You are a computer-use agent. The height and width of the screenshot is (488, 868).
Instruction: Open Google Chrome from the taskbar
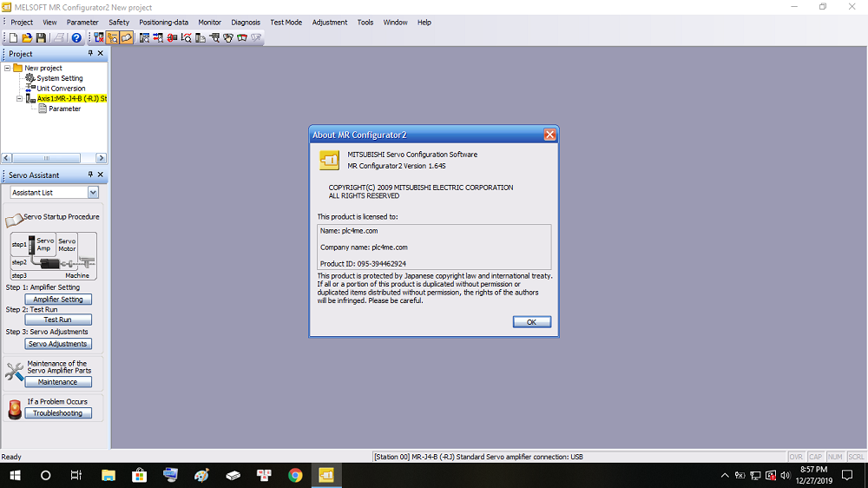click(x=295, y=475)
